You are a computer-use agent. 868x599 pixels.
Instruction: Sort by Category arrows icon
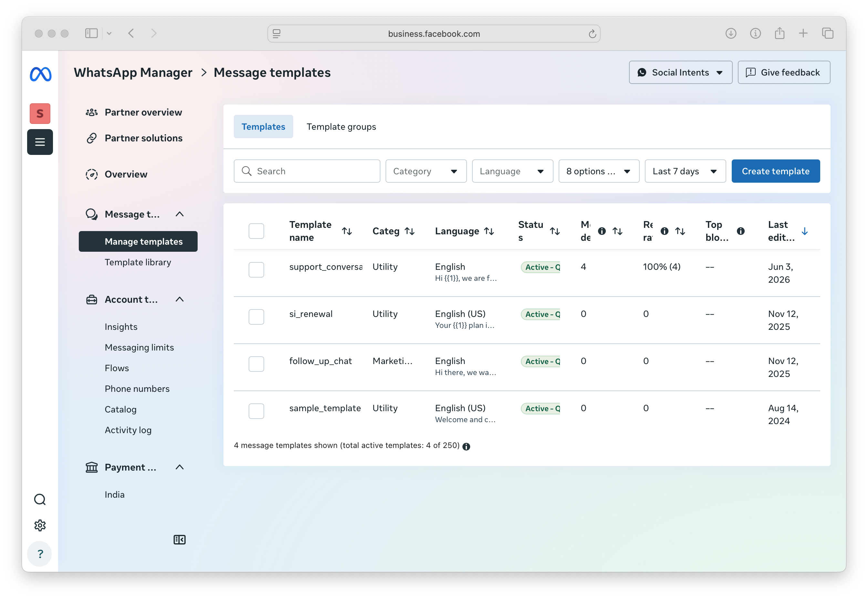pos(409,231)
